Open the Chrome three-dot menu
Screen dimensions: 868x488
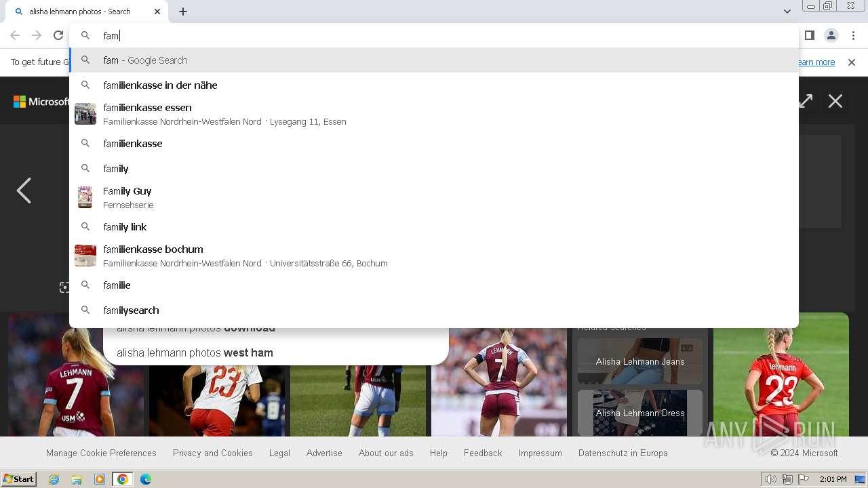pos(853,35)
